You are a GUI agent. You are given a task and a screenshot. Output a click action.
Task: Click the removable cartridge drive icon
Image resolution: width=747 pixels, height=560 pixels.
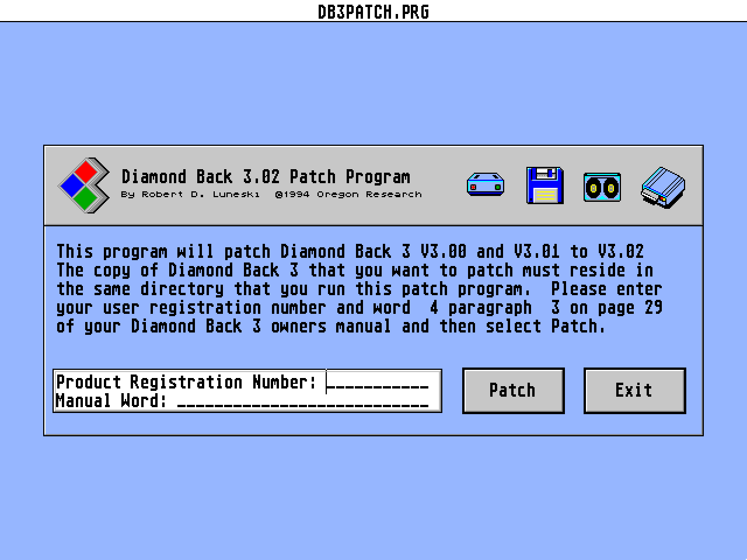coord(663,187)
